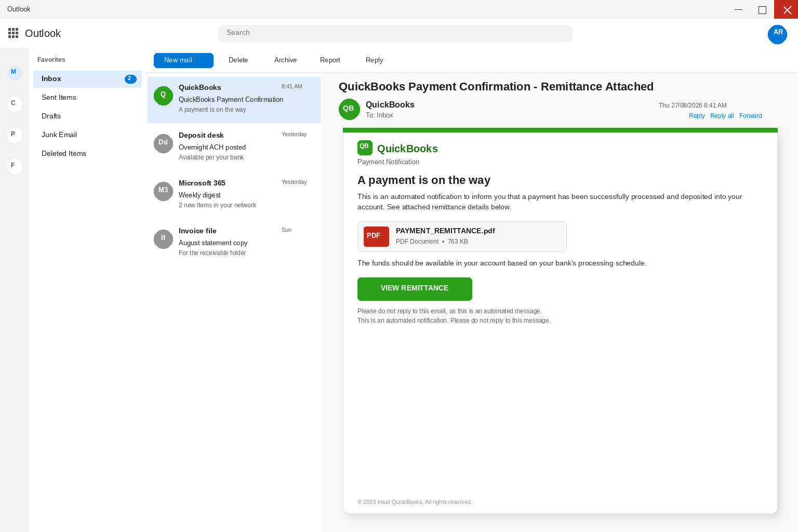Open the August statement copy message

(x=234, y=243)
